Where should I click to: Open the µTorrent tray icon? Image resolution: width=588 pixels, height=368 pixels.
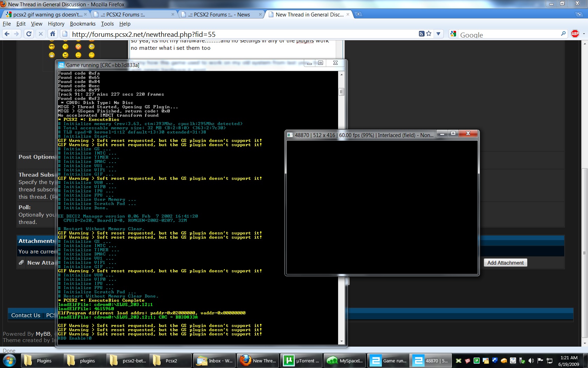477,360
